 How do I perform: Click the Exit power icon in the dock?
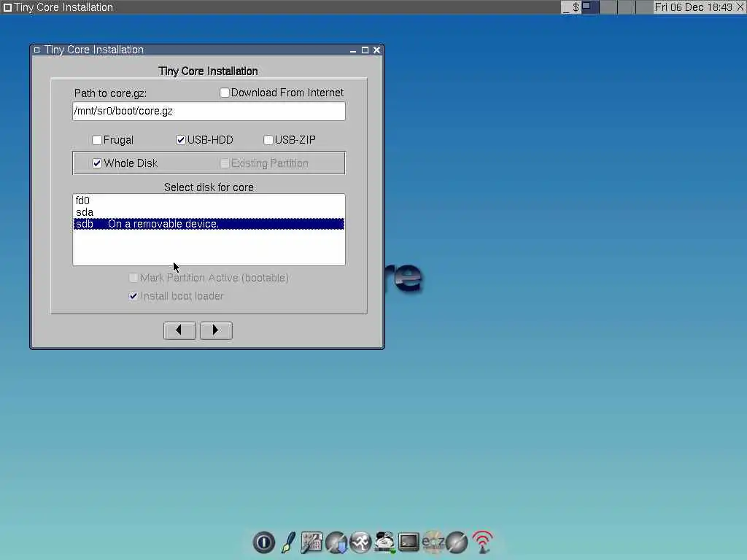tap(263, 542)
